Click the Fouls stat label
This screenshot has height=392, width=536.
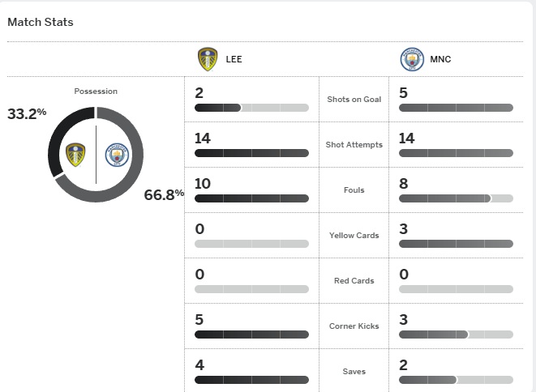point(354,190)
